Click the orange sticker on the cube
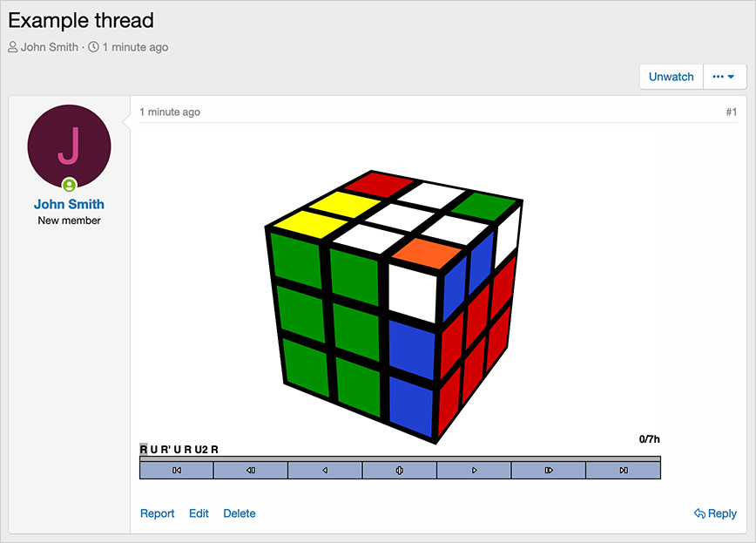The width and height of the screenshot is (756, 543). coord(426,254)
